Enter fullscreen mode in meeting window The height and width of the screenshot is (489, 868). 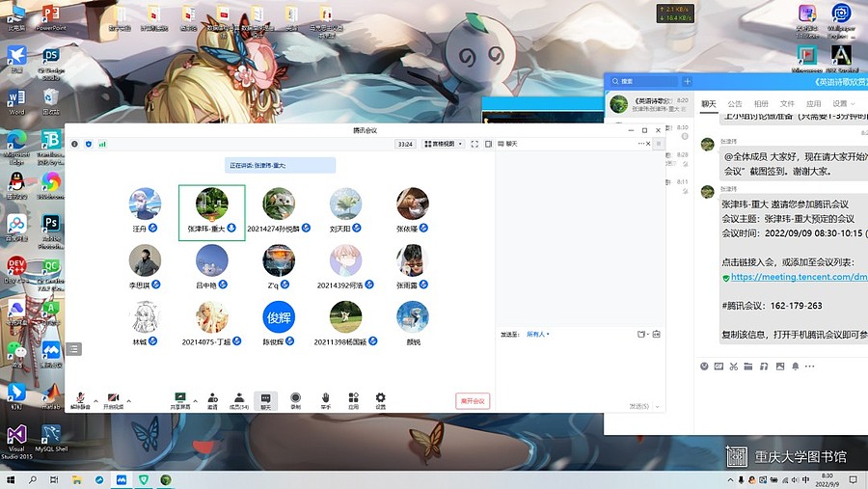[x=475, y=144]
